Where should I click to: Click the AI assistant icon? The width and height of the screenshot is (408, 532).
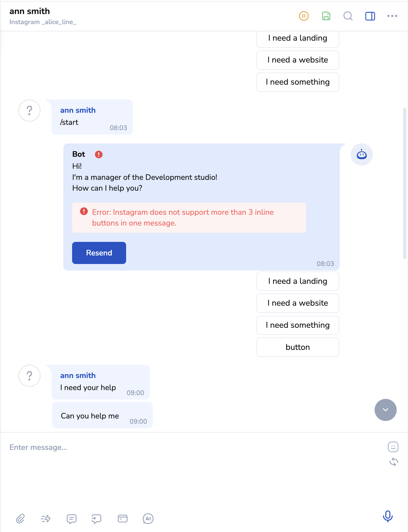click(x=148, y=518)
